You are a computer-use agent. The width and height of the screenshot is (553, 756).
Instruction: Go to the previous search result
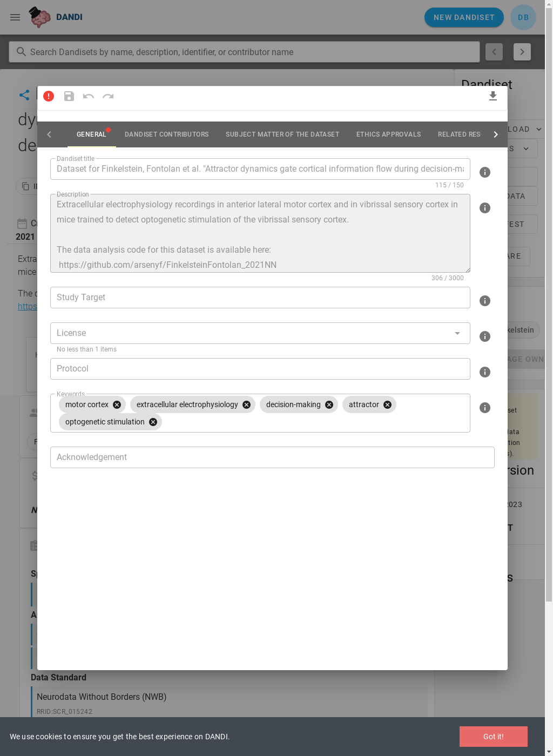point(494,52)
